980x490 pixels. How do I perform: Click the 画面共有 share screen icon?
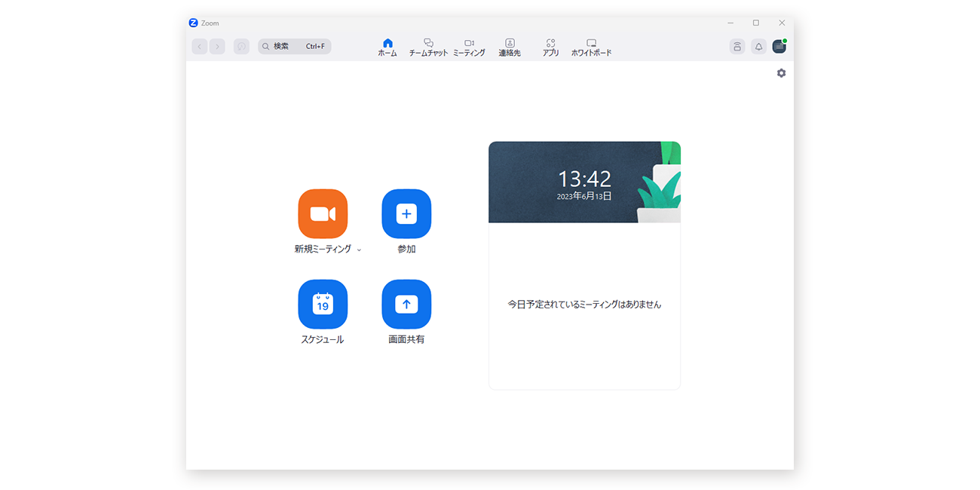[406, 305]
